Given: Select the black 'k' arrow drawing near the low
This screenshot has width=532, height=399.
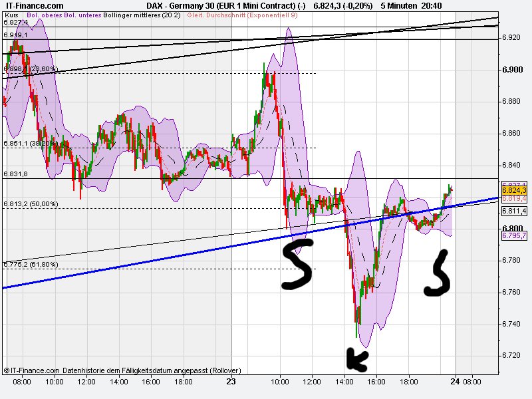Looking at the screenshot, I should (x=356, y=358).
